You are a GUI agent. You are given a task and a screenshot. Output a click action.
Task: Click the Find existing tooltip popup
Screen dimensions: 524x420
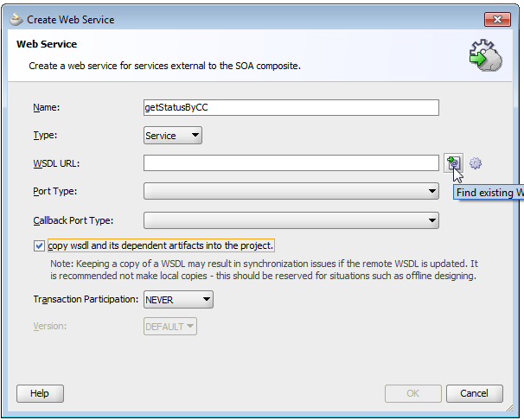(x=489, y=192)
